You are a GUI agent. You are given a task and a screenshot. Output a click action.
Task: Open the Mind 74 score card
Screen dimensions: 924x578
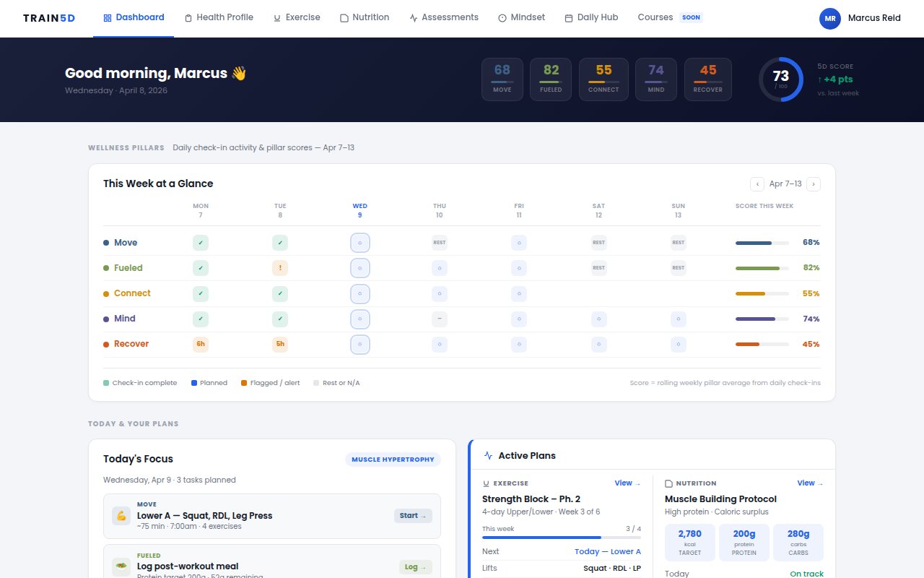coord(656,79)
